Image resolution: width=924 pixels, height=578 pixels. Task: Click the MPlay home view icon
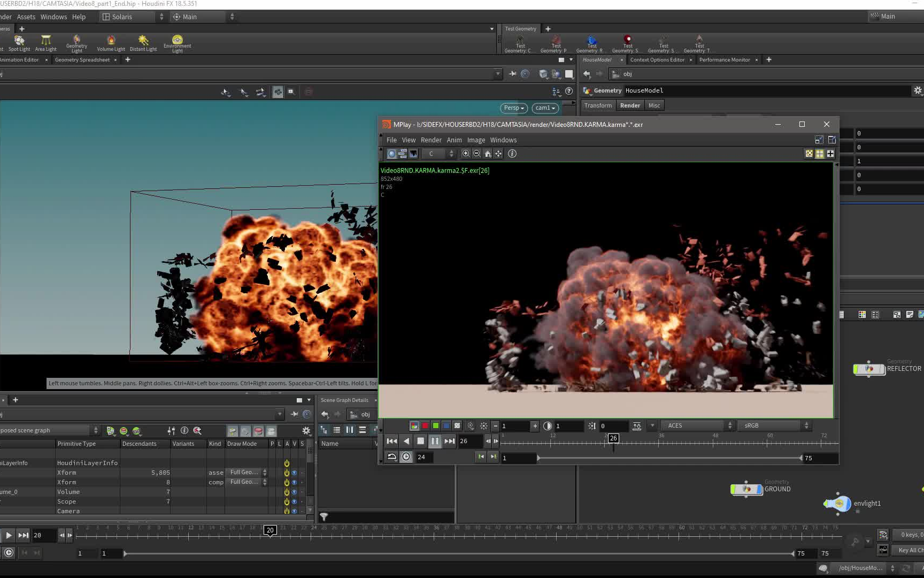(488, 154)
